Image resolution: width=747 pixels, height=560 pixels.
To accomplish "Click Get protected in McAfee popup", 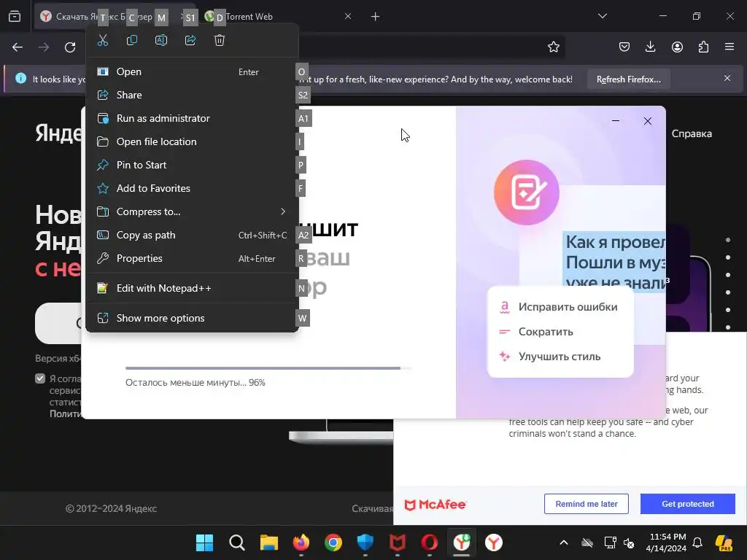I will tap(687, 504).
